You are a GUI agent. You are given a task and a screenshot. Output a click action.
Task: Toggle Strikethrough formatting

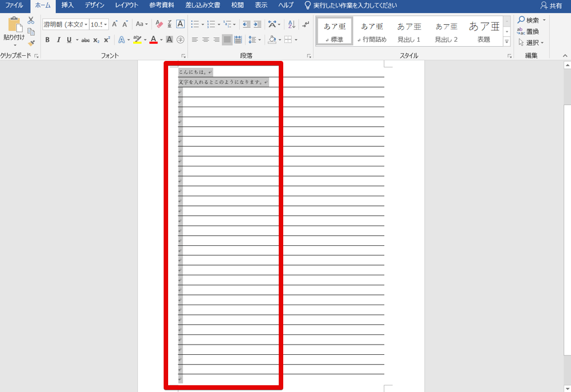pos(85,40)
